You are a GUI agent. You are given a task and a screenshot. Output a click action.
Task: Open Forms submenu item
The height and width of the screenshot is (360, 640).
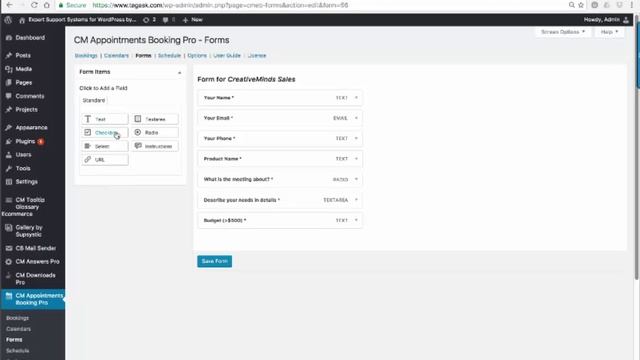14,340
